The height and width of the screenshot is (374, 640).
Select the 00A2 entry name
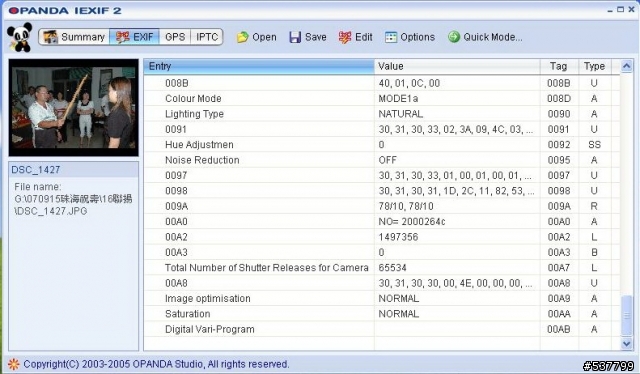coord(176,237)
